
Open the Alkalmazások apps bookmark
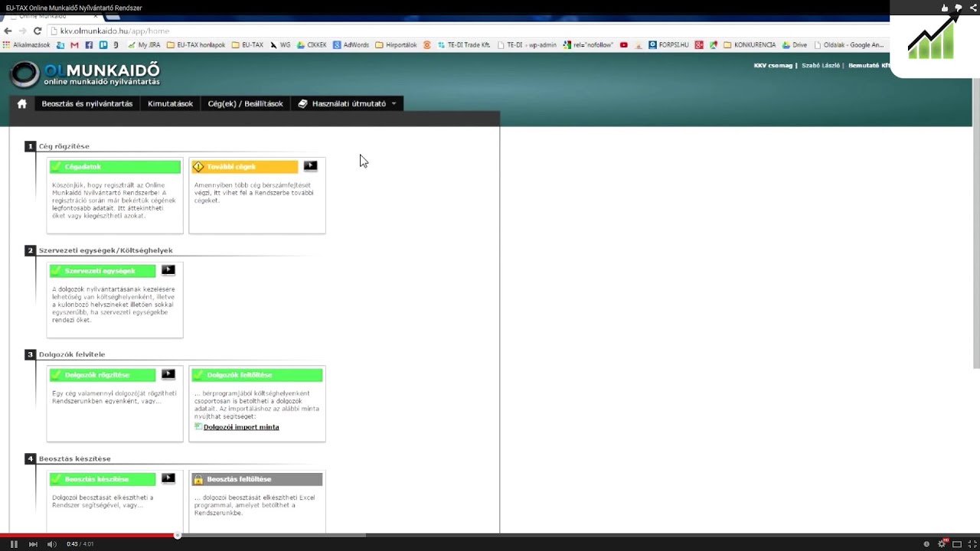click(27, 45)
